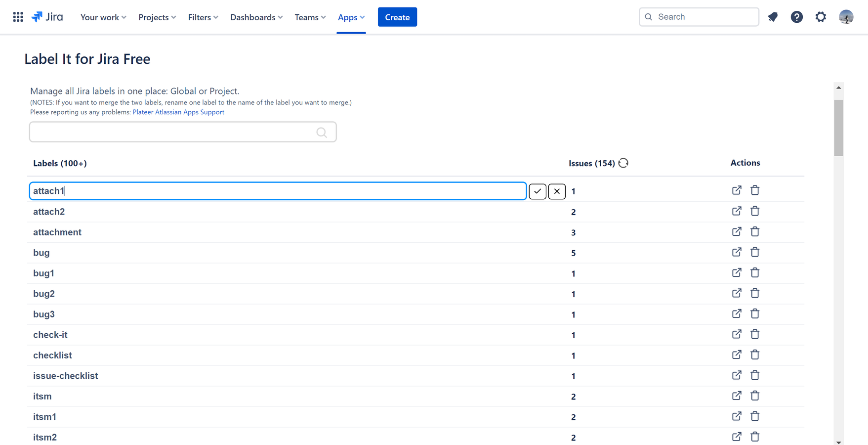
Task: Open issues for the check-it label
Action: coord(737,334)
